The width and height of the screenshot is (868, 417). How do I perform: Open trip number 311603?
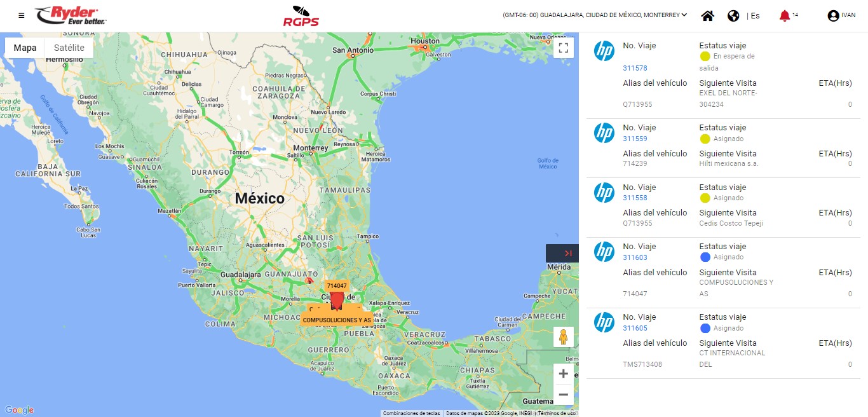click(x=635, y=257)
